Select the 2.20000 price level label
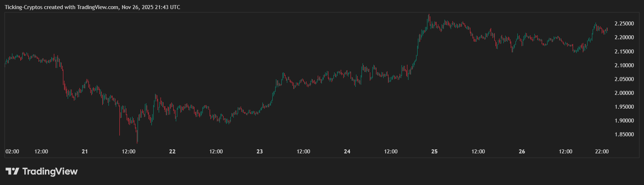 click(624, 37)
